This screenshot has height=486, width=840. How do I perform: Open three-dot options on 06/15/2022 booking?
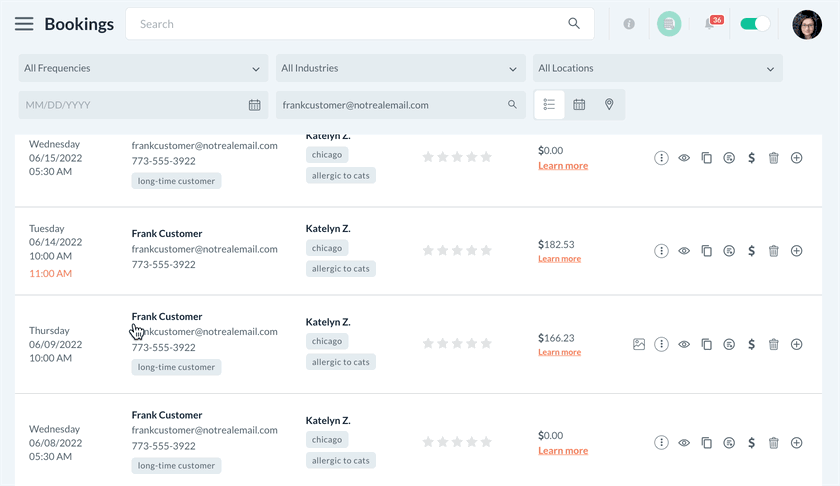point(661,158)
